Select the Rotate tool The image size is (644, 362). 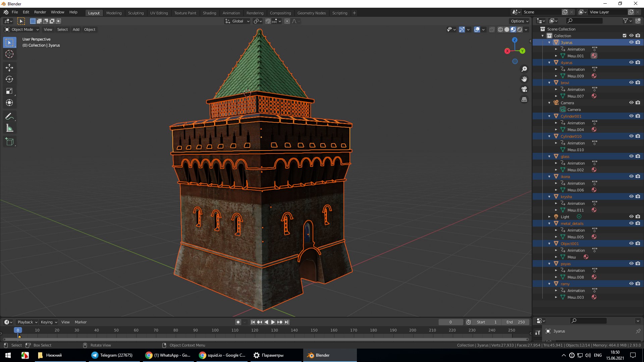(9, 79)
